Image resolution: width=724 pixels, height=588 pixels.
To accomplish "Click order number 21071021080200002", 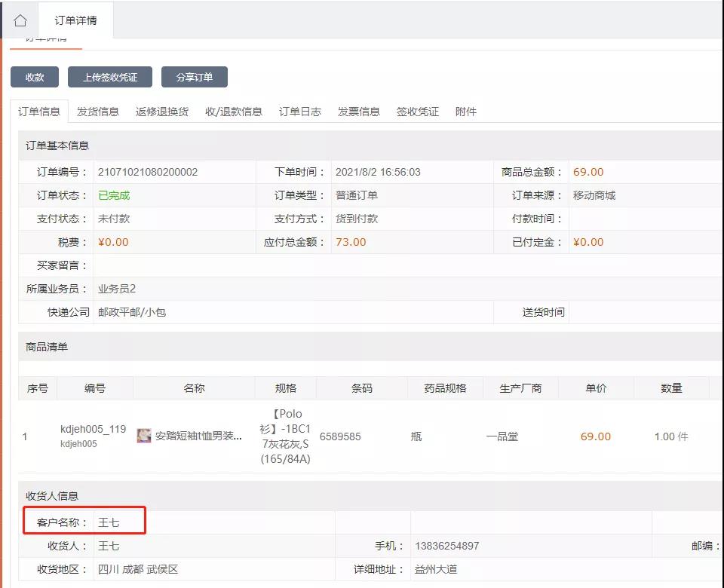I will [148, 172].
